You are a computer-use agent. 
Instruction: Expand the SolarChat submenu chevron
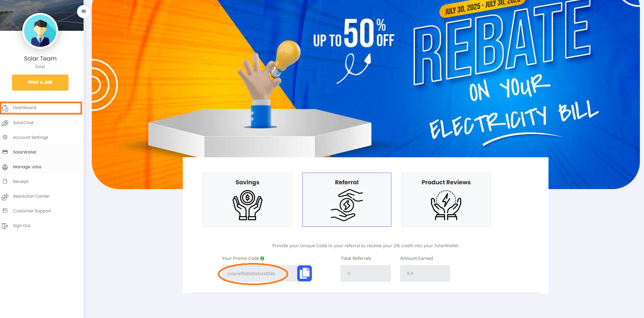[x=75, y=122]
